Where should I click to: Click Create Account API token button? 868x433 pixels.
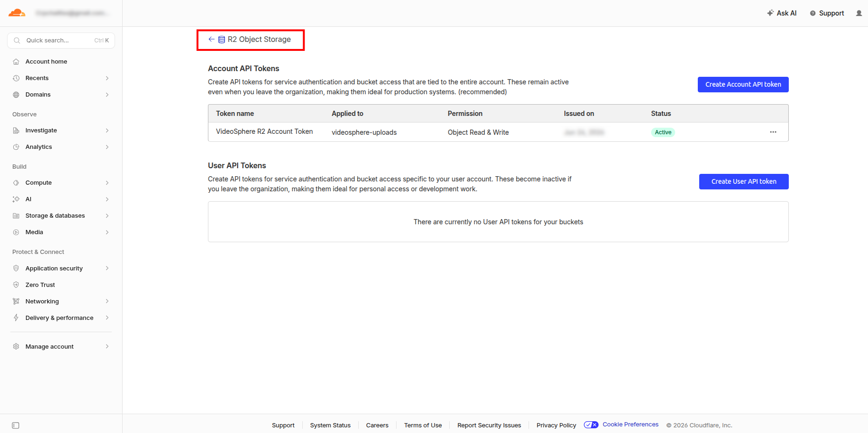pyautogui.click(x=743, y=84)
